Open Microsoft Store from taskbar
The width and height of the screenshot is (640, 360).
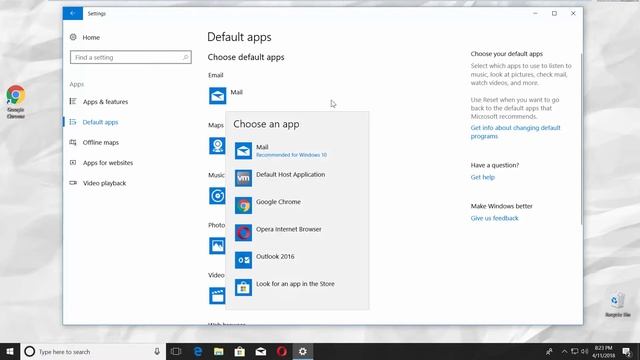pos(240,351)
